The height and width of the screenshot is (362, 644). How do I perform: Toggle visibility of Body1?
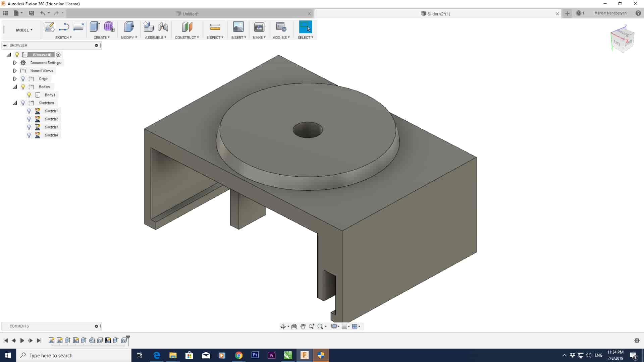coord(29,95)
